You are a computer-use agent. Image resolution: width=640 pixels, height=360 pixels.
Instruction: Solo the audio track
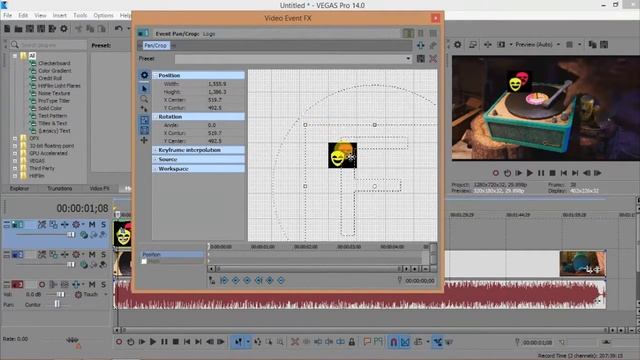pos(103,284)
